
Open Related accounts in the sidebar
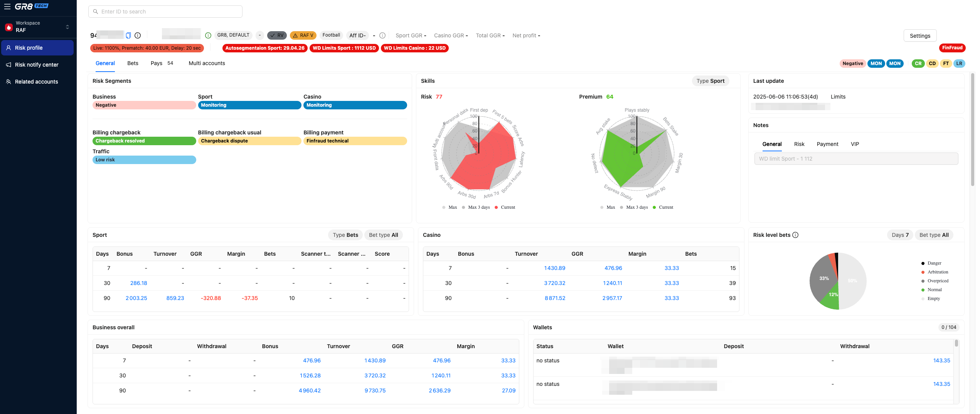coord(36,82)
